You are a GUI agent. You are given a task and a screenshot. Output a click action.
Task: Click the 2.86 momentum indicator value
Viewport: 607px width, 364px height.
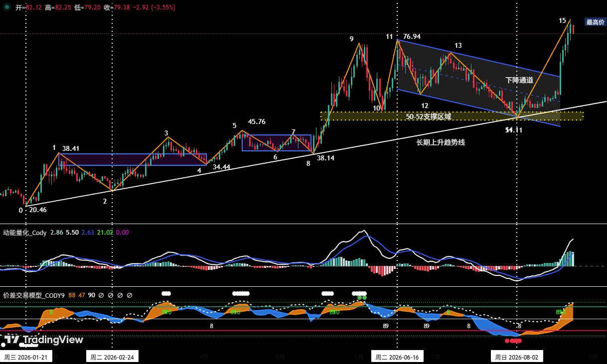point(57,233)
